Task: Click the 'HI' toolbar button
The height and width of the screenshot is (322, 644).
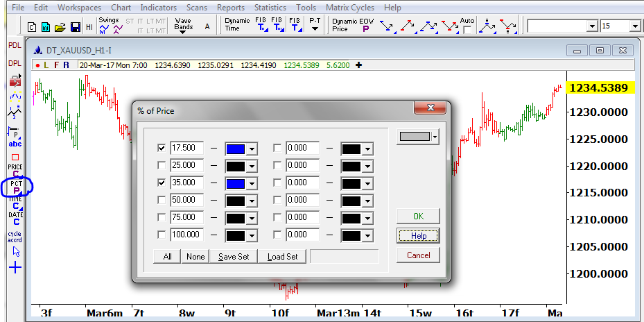Action: pyautogui.click(x=89, y=27)
